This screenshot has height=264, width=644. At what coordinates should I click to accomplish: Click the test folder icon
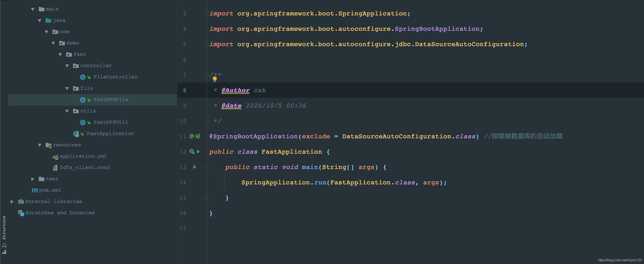click(42, 179)
